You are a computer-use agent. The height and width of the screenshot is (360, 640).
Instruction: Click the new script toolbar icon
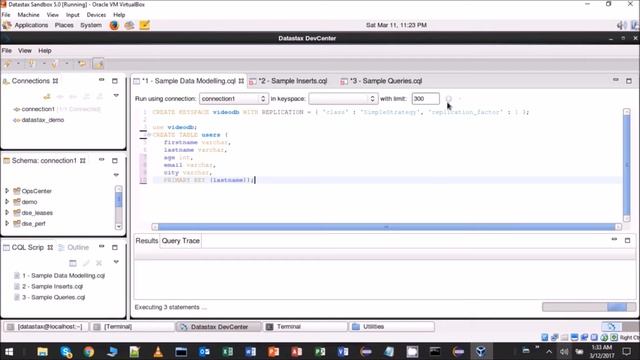tap(54, 64)
